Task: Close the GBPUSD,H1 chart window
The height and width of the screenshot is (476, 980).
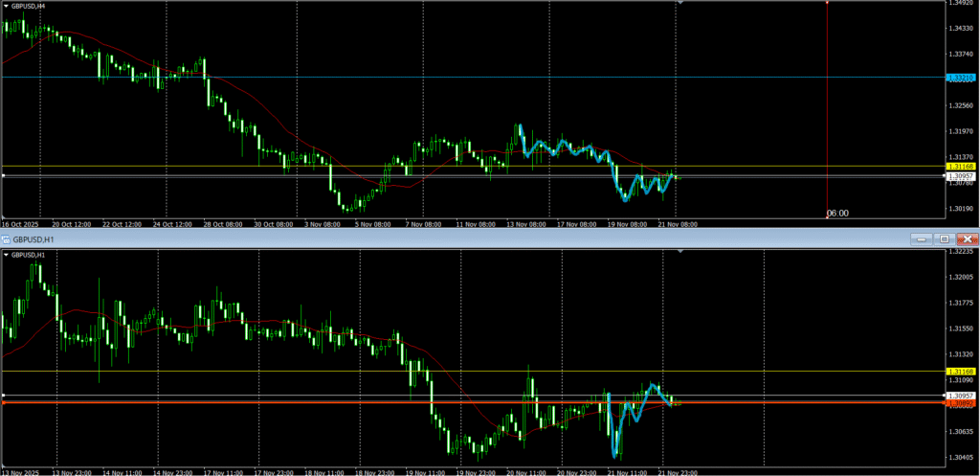Action: coord(967,238)
